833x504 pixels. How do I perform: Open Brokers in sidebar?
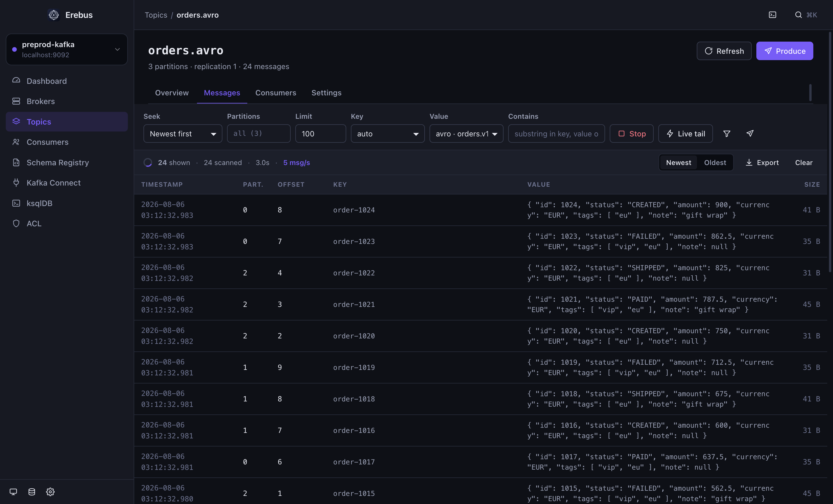click(x=67, y=101)
